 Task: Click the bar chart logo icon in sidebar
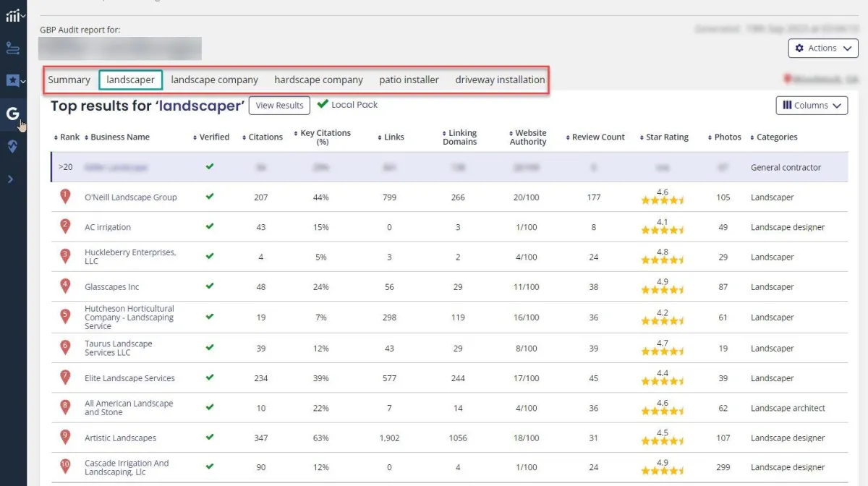13,16
